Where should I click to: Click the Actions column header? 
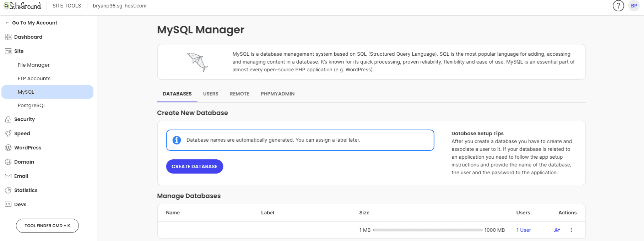click(x=568, y=213)
